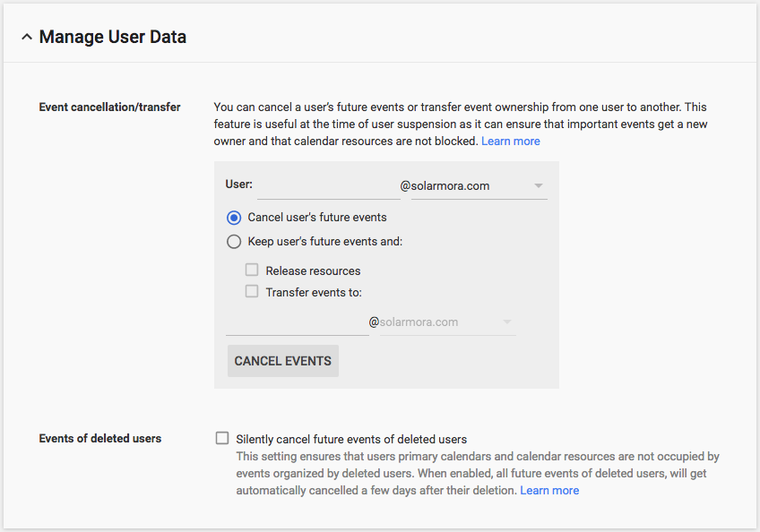760x532 pixels.
Task: Toggle Silently cancel future events checkbox
Action: point(222,438)
